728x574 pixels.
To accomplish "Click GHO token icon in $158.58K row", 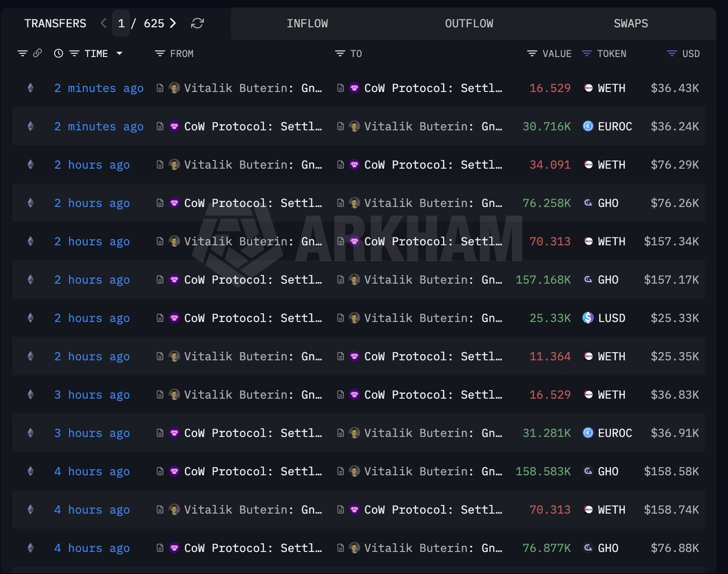I will (x=588, y=471).
